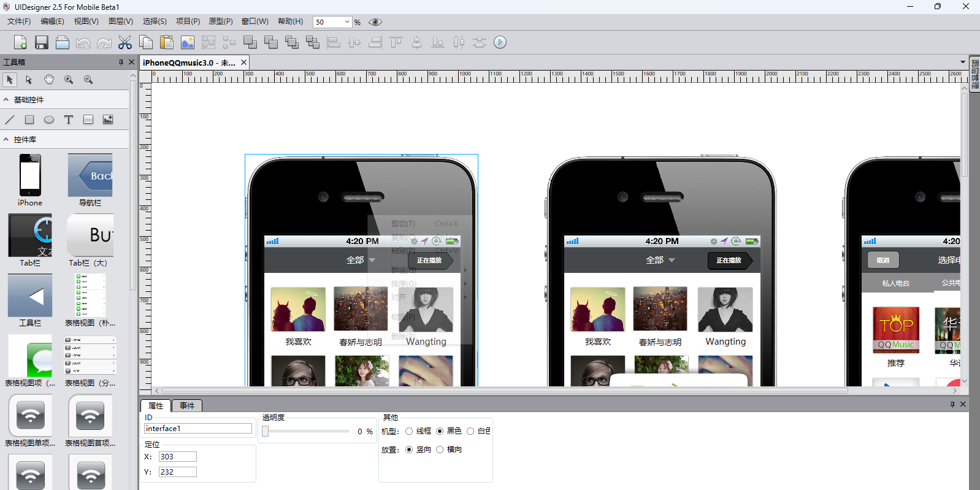Undo the last action

(x=83, y=42)
